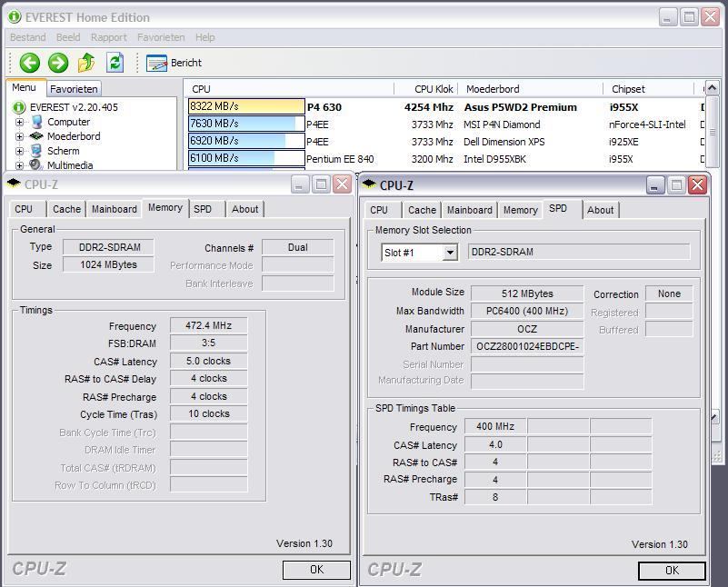The image size is (728, 587).
Task: Open the Mainboard tab in left CPU-Z
Action: [115, 209]
